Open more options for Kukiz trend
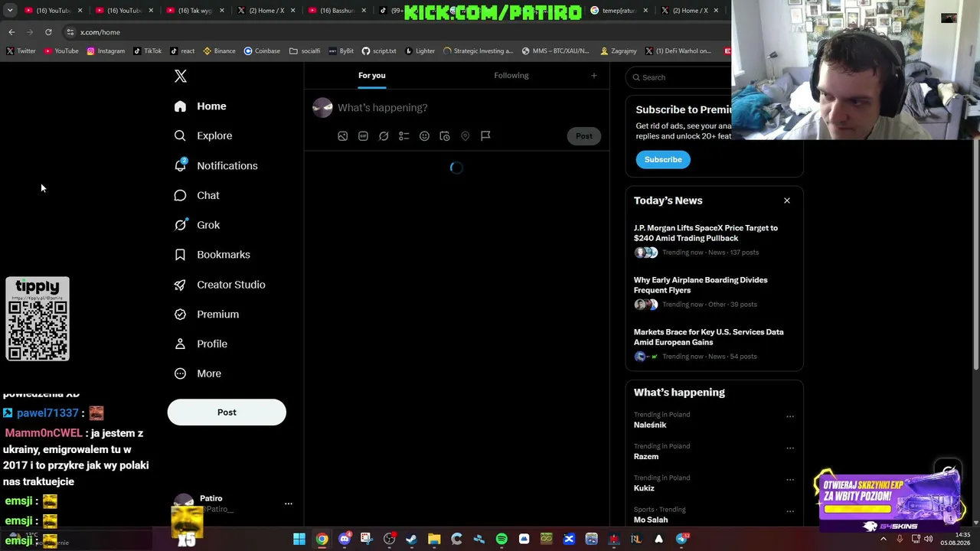 pos(790,480)
